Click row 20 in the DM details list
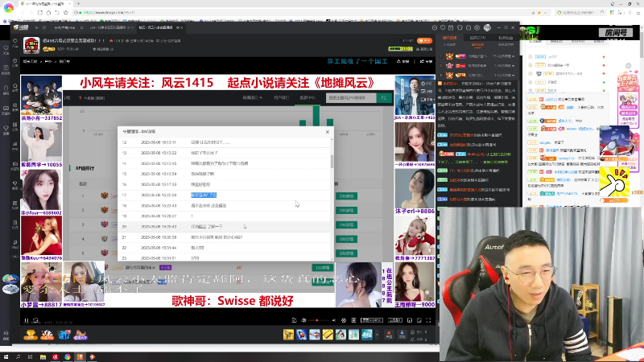The image size is (644, 362). pos(225,227)
